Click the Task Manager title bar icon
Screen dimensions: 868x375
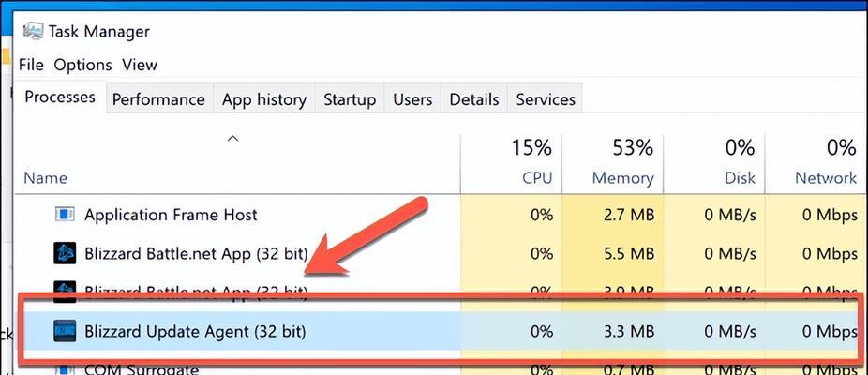(33, 31)
